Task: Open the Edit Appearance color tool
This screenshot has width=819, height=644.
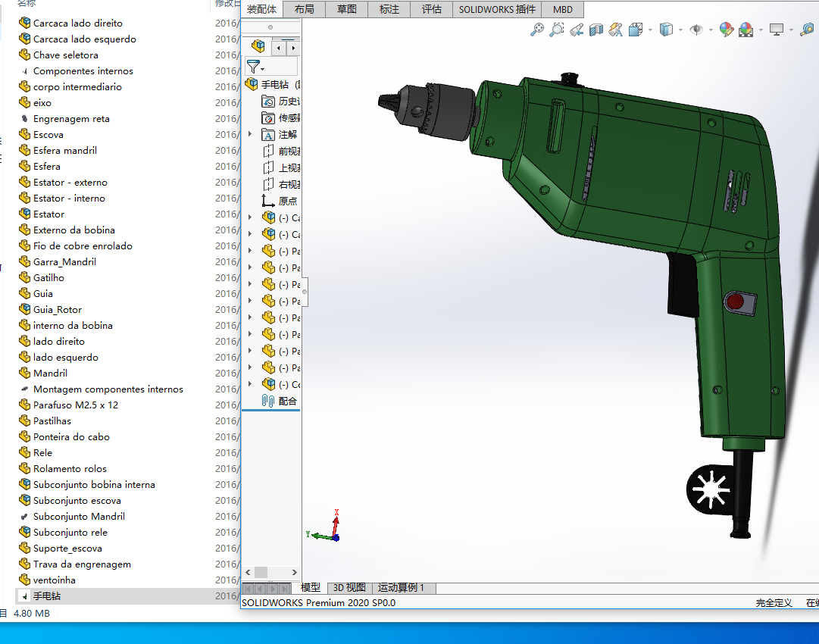Action: coord(726,30)
